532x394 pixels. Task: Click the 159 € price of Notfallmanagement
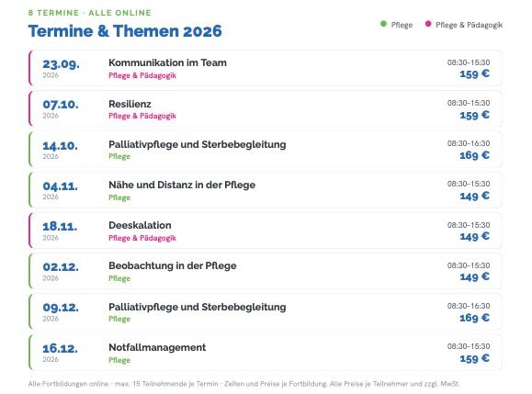tap(475, 358)
